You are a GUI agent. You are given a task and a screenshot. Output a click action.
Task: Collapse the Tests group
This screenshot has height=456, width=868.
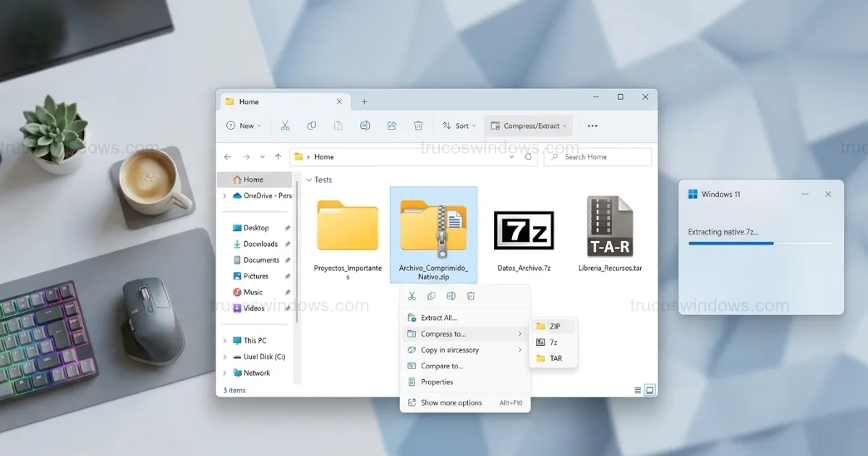point(310,180)
